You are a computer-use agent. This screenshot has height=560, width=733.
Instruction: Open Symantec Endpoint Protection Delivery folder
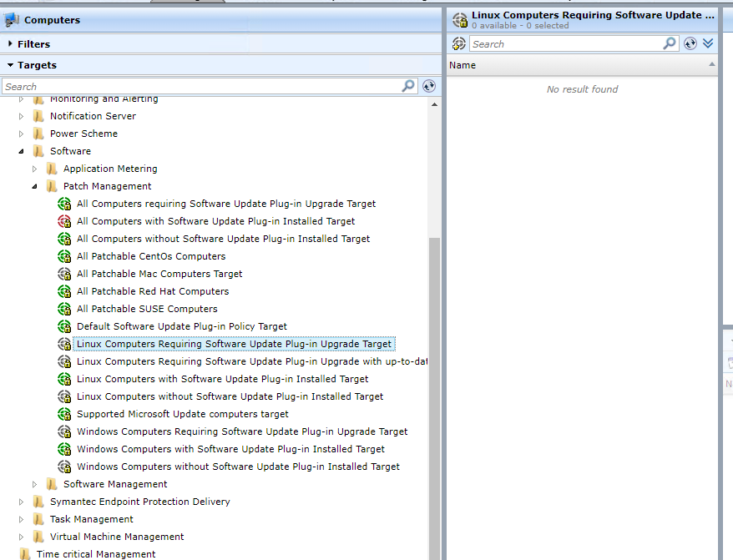pos(139,502)
